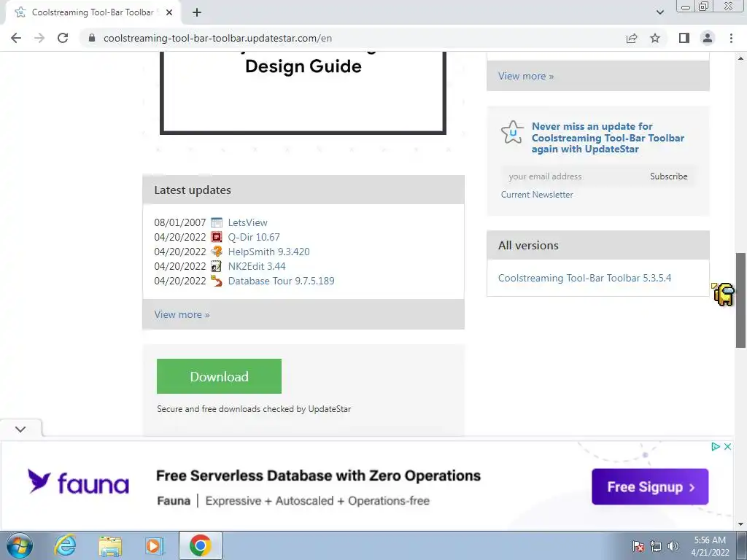Collapse the bottom ad with chevron

[x=20, y=429]
